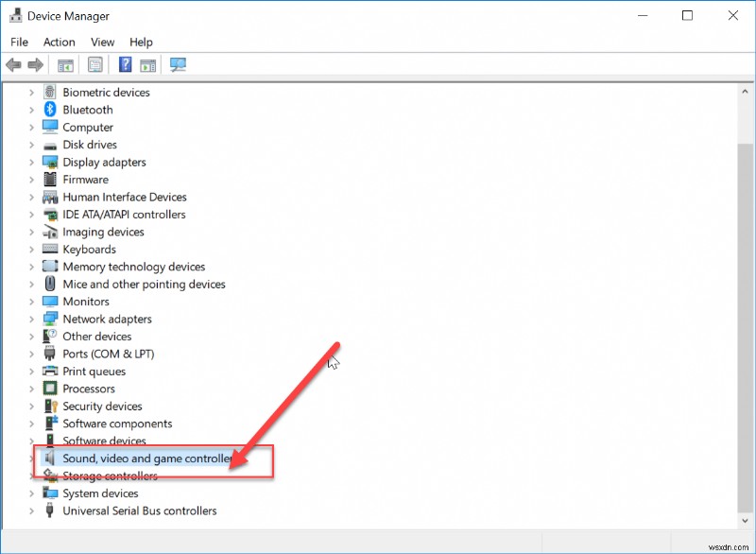Screen dimensions: 756x554
Task: Click the Network adapters icon
Action: click(49, 319)
